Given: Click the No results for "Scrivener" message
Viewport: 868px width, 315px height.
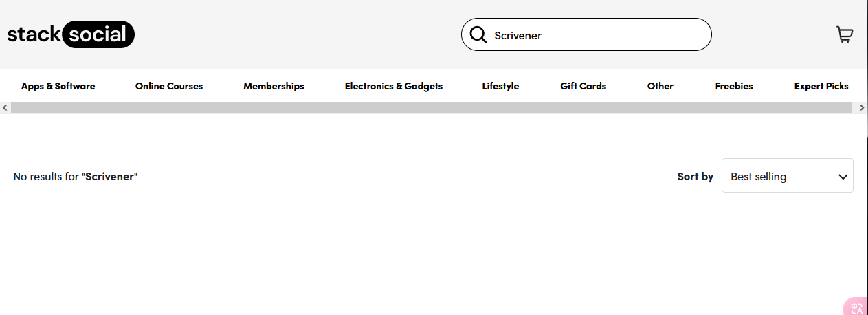Looking at the screenshot, I should 76,177.
